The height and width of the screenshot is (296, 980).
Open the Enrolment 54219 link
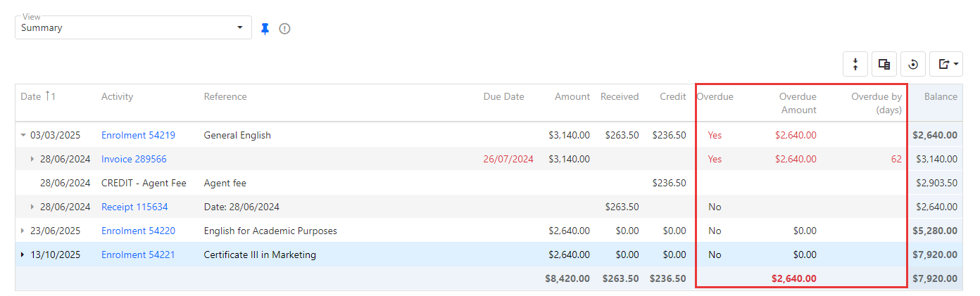138,135
